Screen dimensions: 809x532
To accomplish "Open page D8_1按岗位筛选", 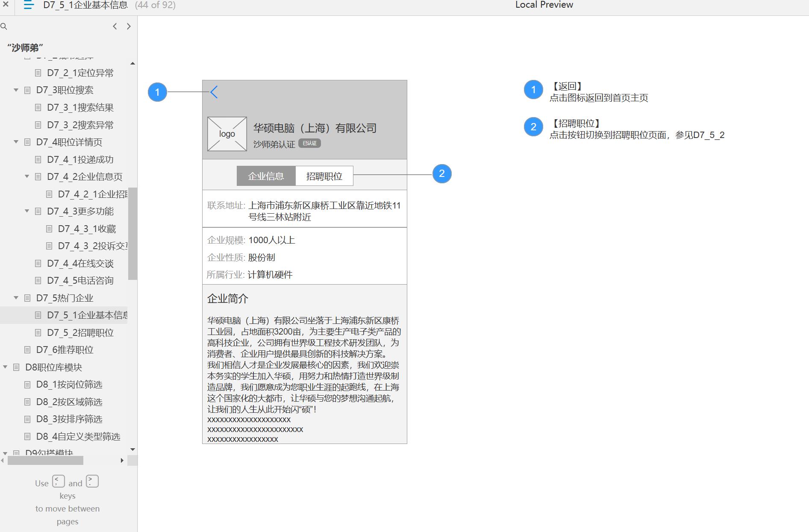I will click(x=69, y=384).
